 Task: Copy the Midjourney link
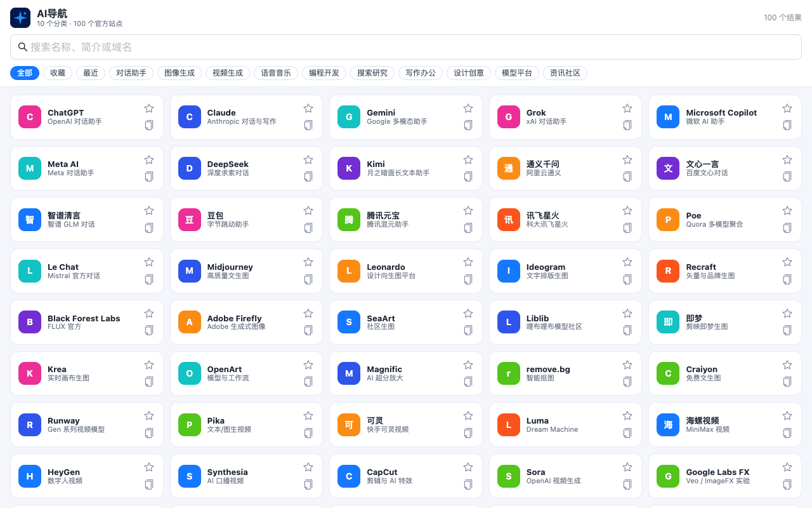[308, 279]
